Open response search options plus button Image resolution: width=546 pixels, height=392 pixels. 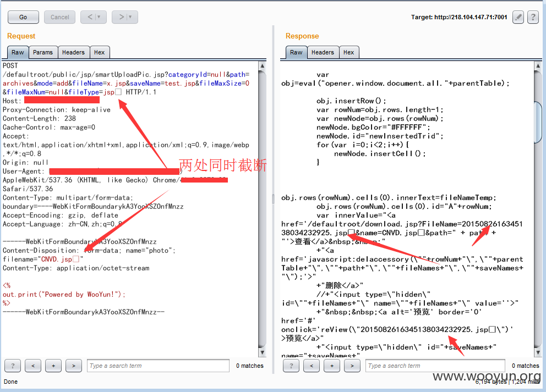click(x=332, y=366)
